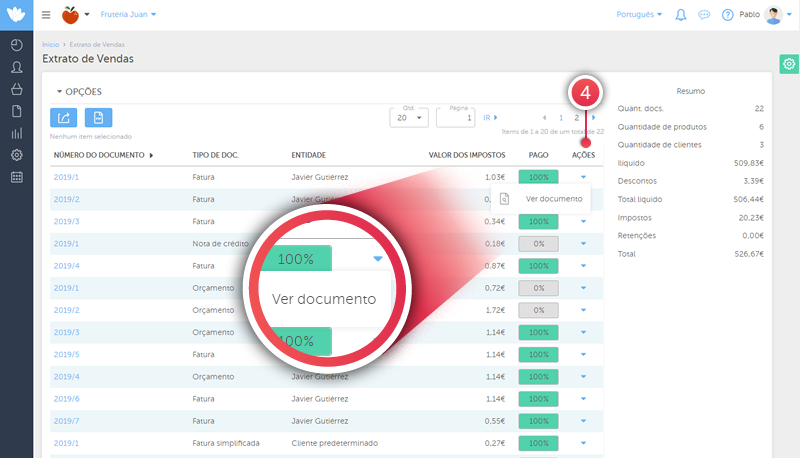Screen dimensions: 800x458
Task: Go to page 2 of results
Action: pyautogui.click(x=576, y=118)
